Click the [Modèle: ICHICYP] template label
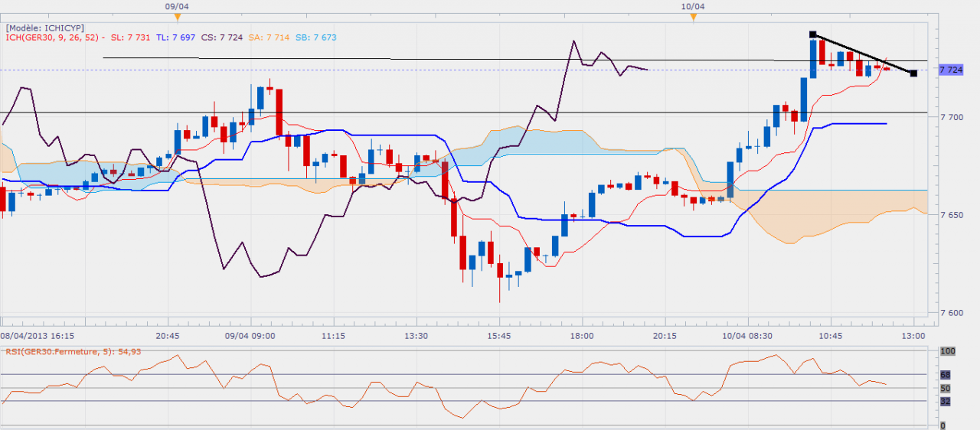Image resolution: width=980 pixels, height=430 pixels. 45,27
